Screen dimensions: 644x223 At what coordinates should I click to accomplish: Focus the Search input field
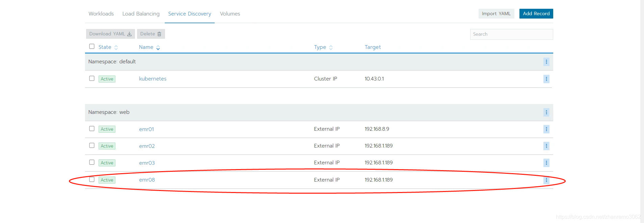[x=511, y=34]
